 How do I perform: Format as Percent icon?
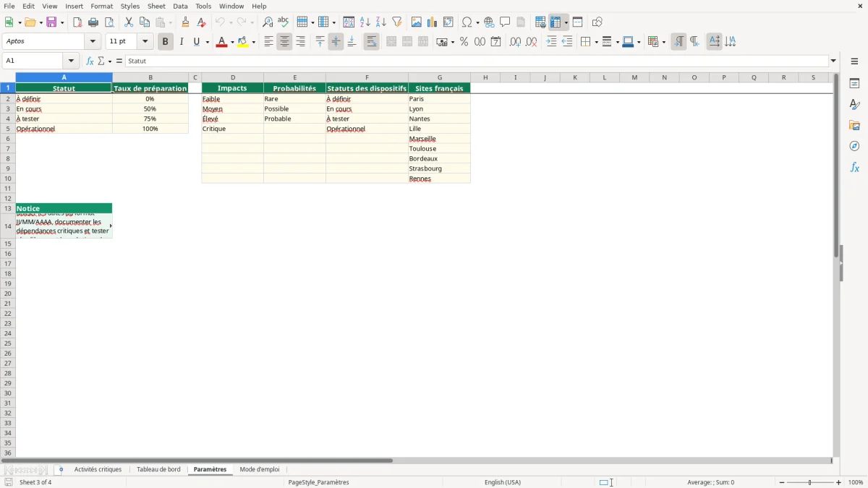464,42
